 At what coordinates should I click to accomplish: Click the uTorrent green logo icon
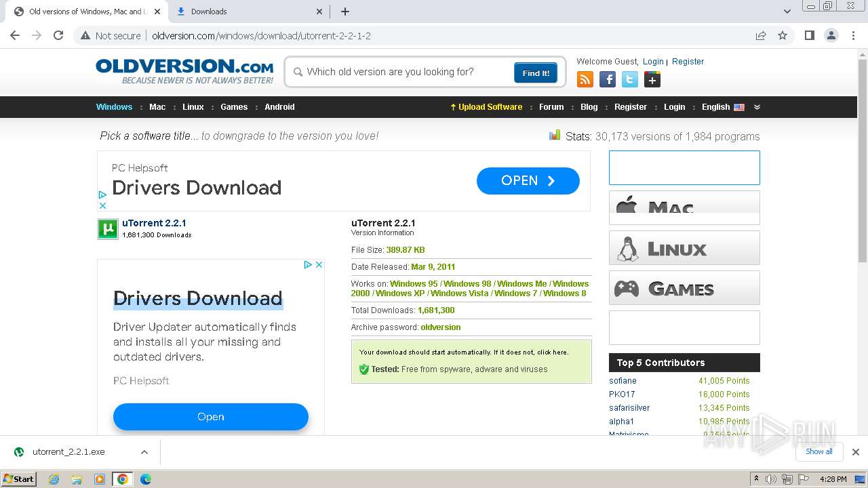click(108, 229)
